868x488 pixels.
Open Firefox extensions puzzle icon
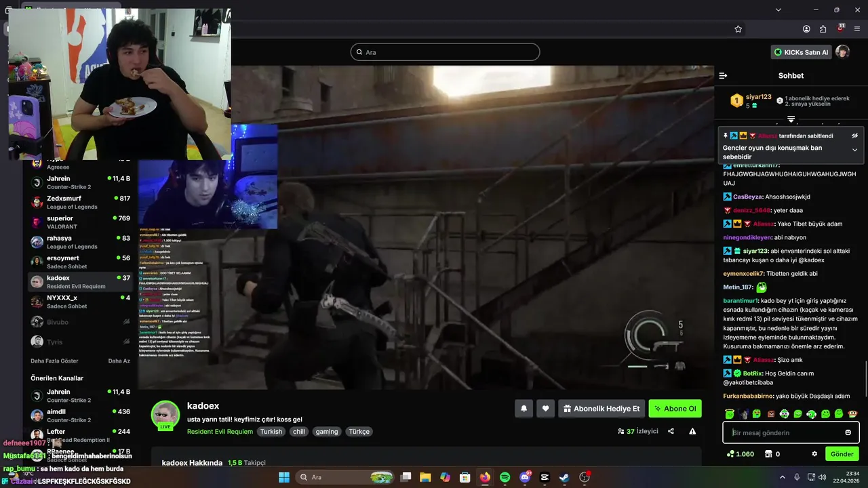tap(823, 29)
